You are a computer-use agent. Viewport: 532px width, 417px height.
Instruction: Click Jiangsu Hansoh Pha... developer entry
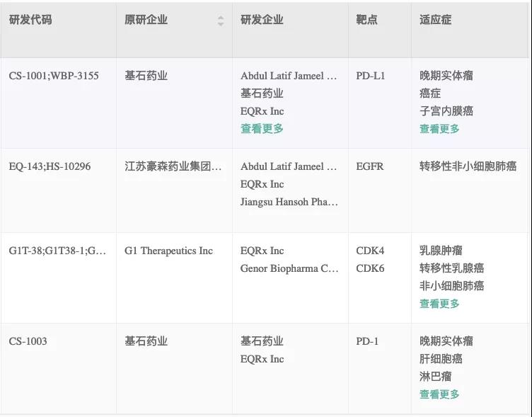click(289, 202)
